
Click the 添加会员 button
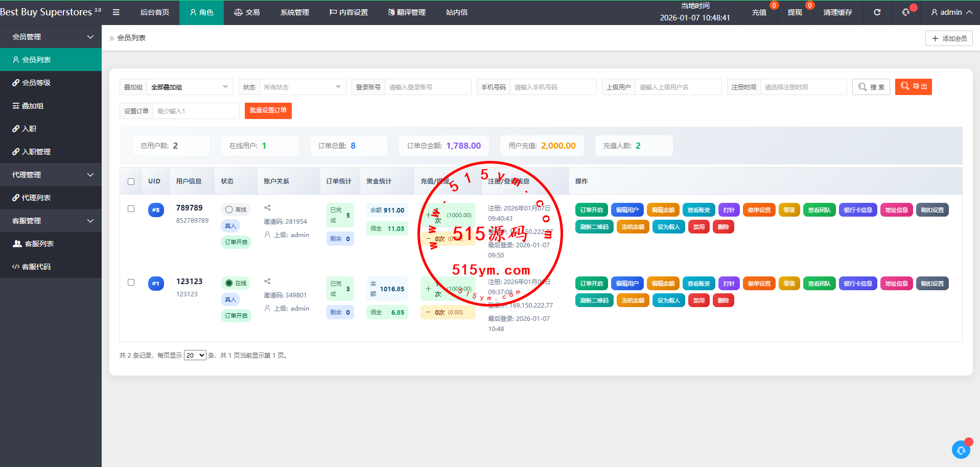(949, 38)
